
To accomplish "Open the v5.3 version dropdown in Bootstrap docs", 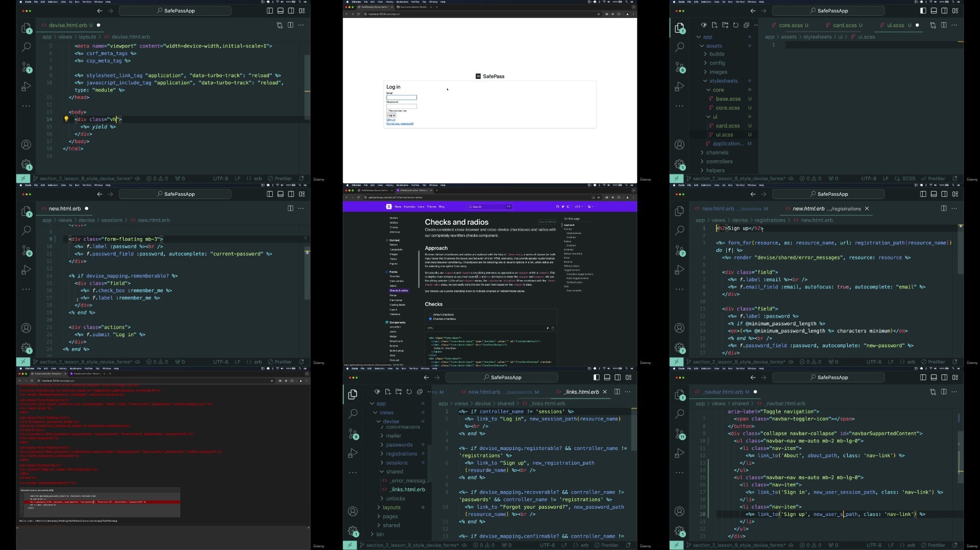I will 578,207.
